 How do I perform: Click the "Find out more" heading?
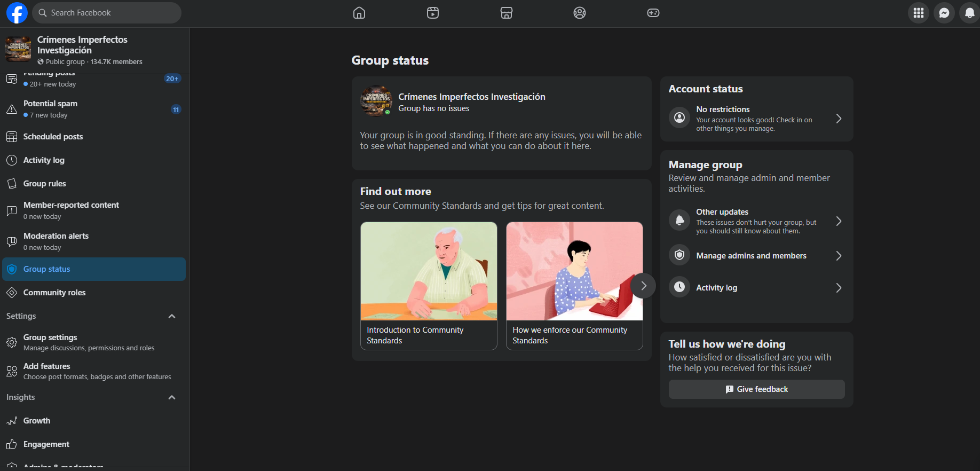[396, 191]
